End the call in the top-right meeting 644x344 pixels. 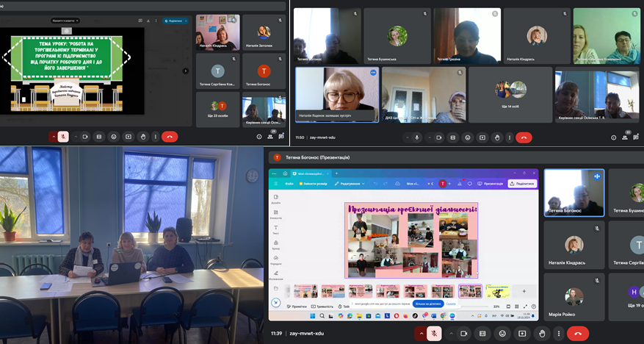tap(524, 137)
